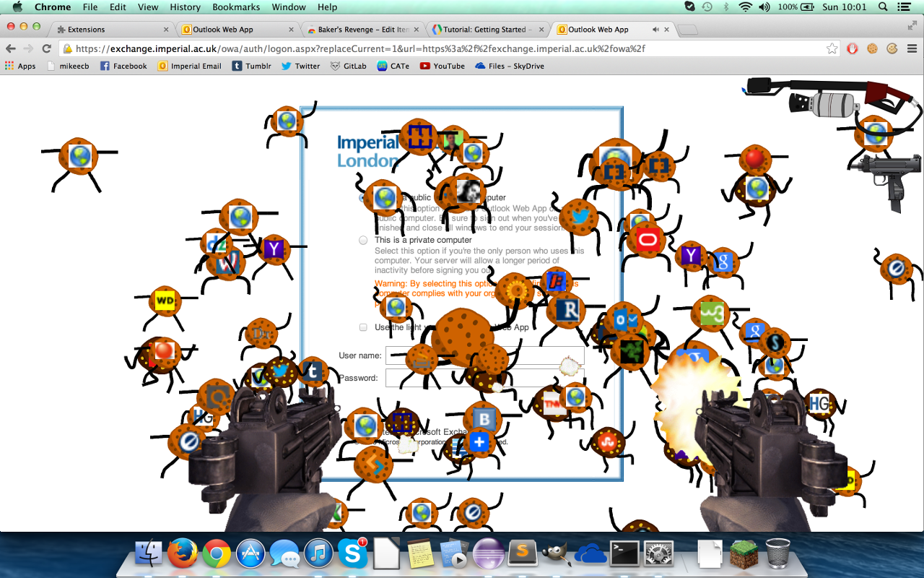This screenshot has width=924, height=578.
Task: Open System Preferences from the dock
Action: tap(658, 554)
